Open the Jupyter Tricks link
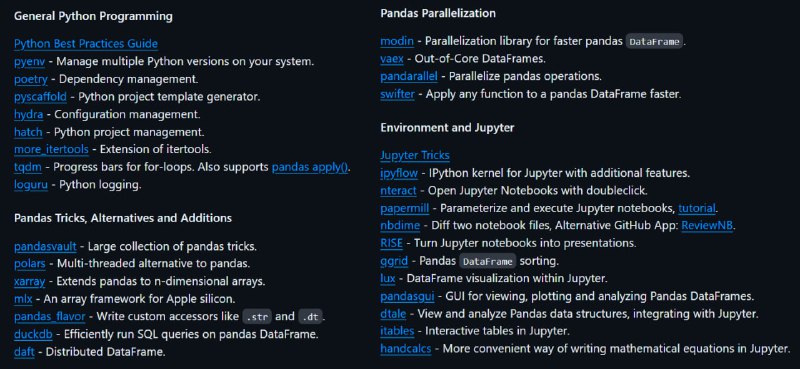 coord(415,155)
